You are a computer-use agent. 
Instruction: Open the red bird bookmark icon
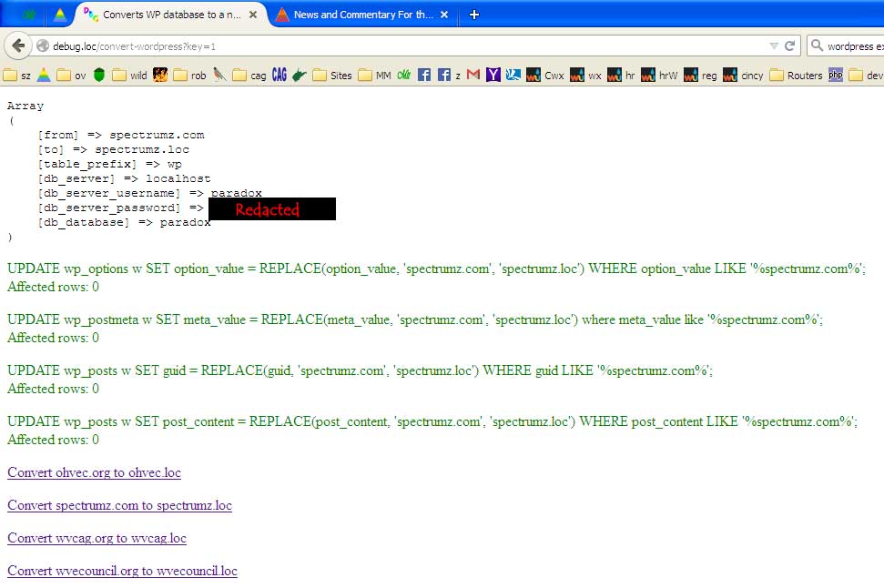click(219, 76)
